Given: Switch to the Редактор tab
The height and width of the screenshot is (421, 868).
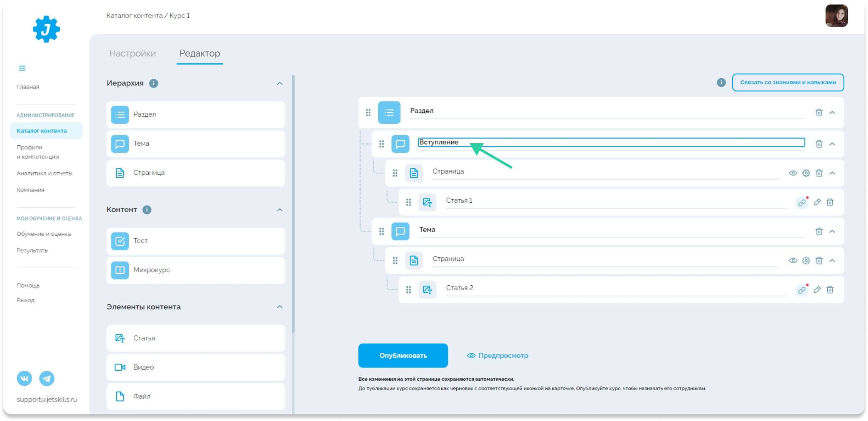Looking at the screenshot, I should [200, 53].
